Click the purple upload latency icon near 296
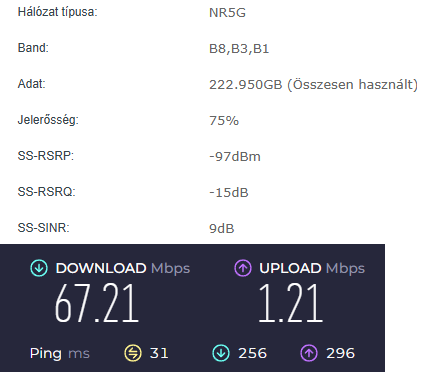The width and height of the screenshot is (432, 382). (309, 353)
